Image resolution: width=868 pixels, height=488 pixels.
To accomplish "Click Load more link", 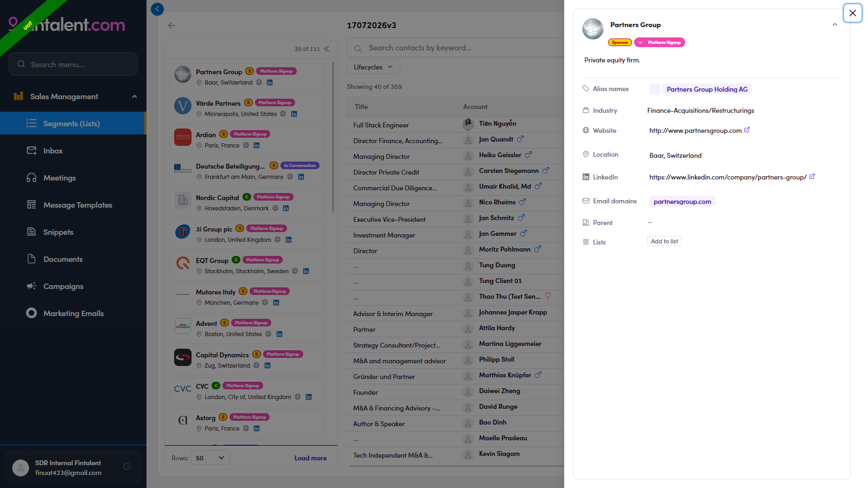I will point(310,458).
